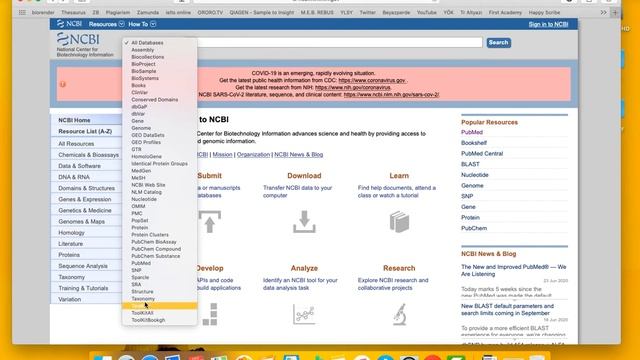Open New BLAST default parameters news item

pos(507,309)
